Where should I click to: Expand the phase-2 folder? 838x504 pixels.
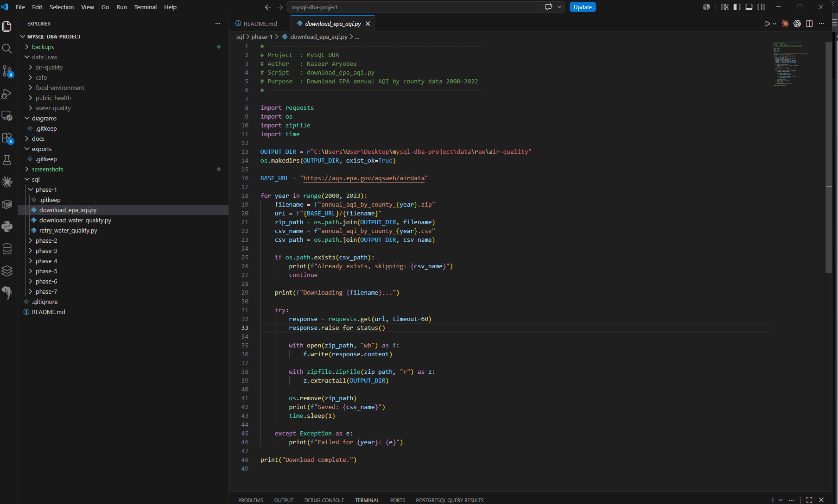(x=123, y=240)
